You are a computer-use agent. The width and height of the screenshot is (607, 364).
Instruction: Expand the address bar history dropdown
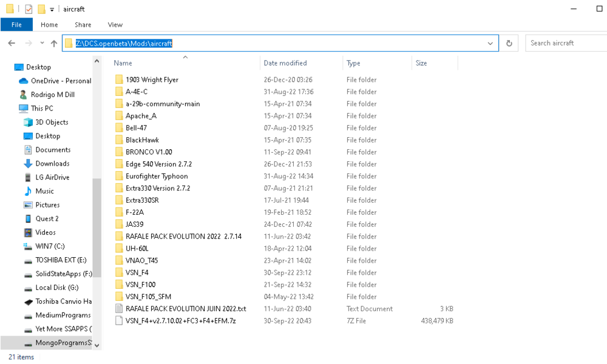click(x=490, y=43)
